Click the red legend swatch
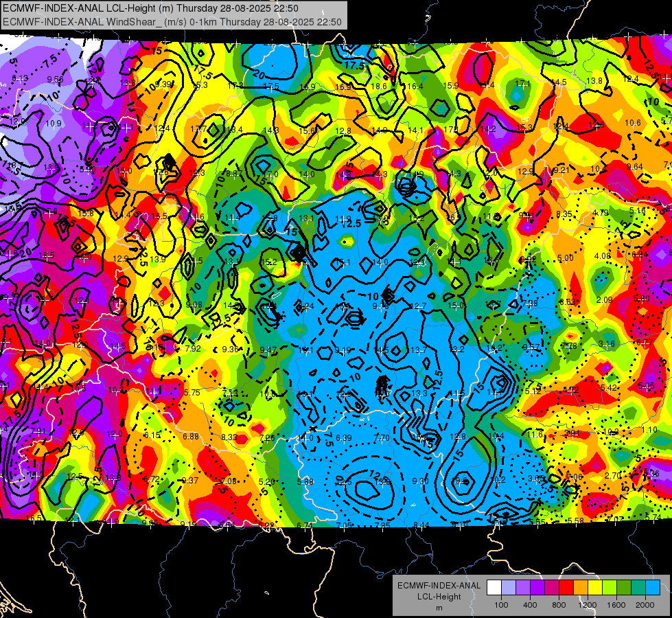The height and width of the screenshot is (618, 672). pos(566,588)
